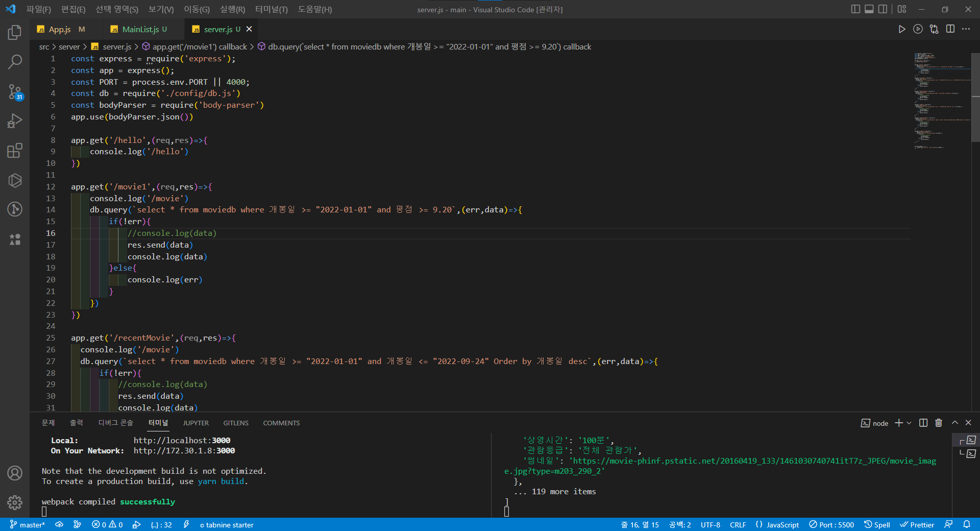Open the Explorer view in activity bar

tap(15, 33)
